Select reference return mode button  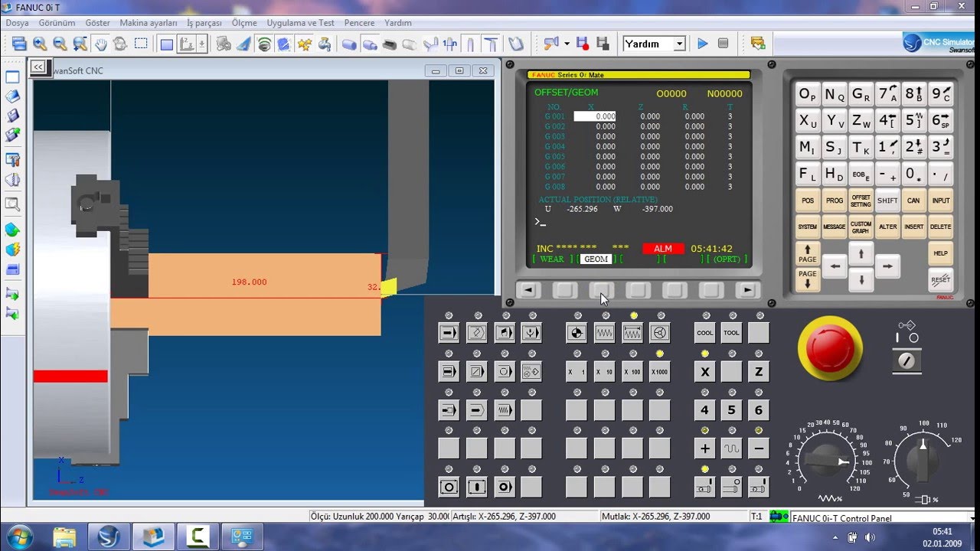click(577, 333)
